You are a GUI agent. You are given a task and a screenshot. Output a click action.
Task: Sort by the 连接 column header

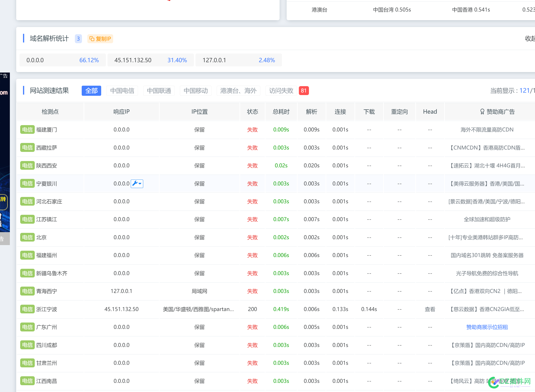(340, 112)
